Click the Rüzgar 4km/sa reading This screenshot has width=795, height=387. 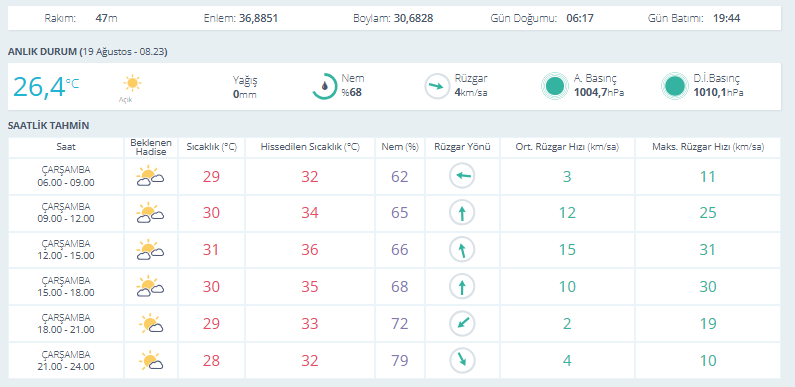[x=471, y=86]
